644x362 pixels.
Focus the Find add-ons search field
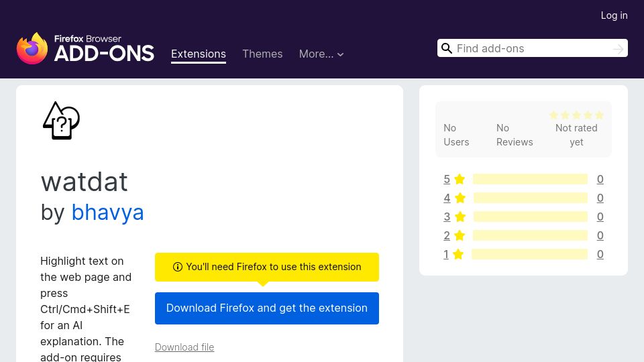tap(532, 48)
